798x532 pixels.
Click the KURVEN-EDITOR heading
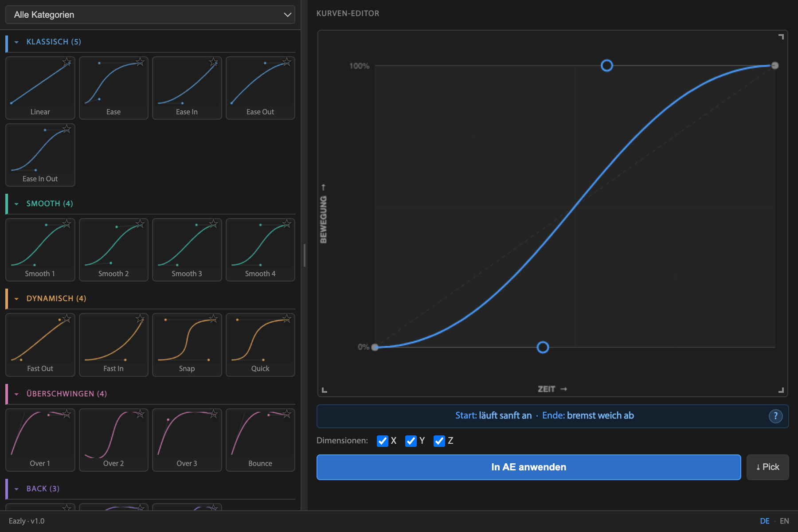click(x=348, y=13)
